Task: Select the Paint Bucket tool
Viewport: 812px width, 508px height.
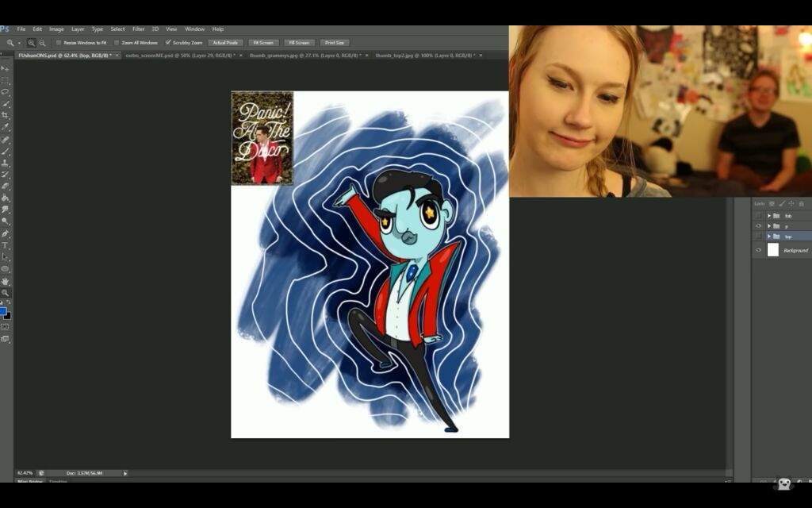Action: point(6,198)
